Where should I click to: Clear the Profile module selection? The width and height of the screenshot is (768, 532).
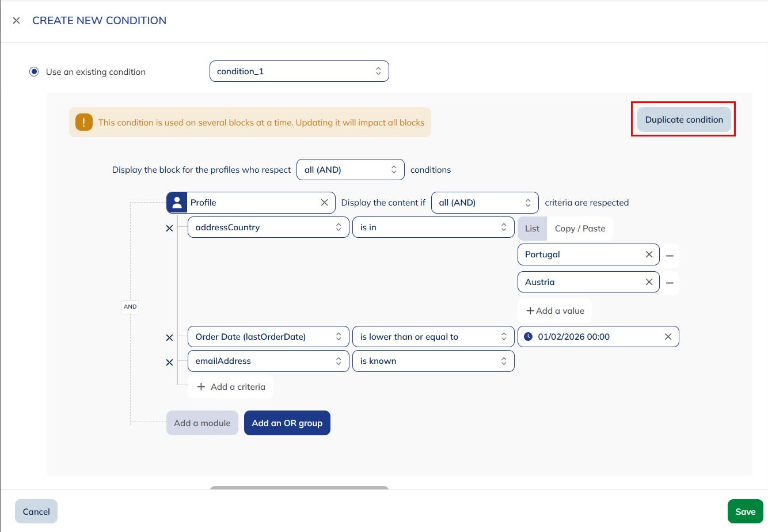pos(324,203)
